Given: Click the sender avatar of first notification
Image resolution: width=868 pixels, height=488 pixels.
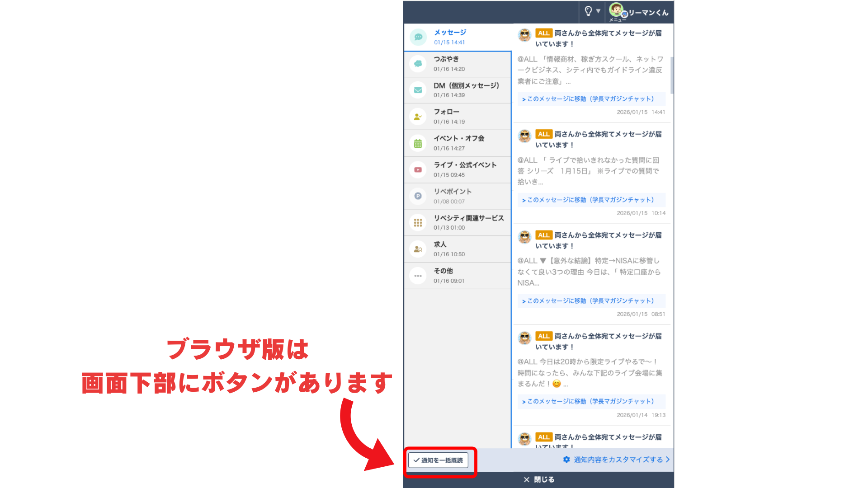Looking at the screenshot, I should pos(524,35).
